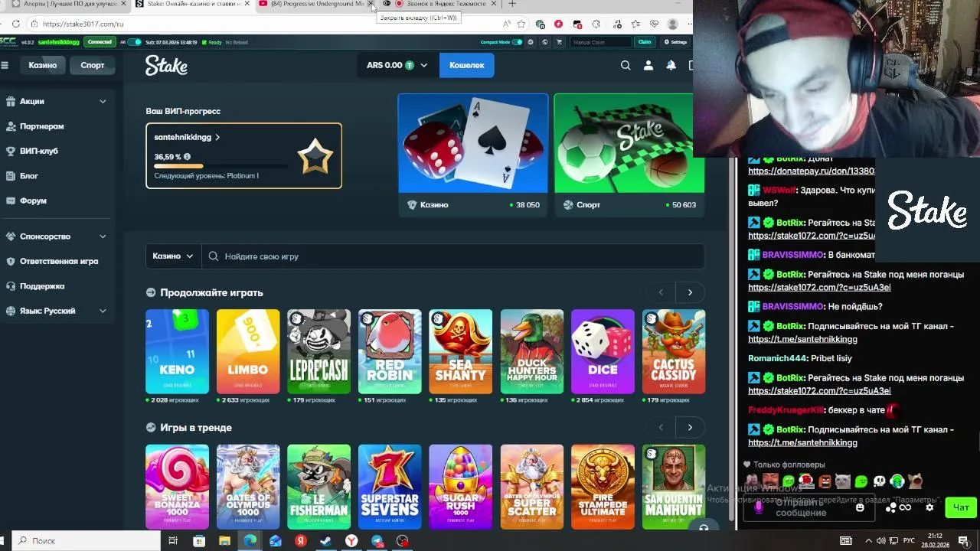This screenshot has width=980, height=551.
Task: Click the VIP progress bar
Action: (221, 166)
